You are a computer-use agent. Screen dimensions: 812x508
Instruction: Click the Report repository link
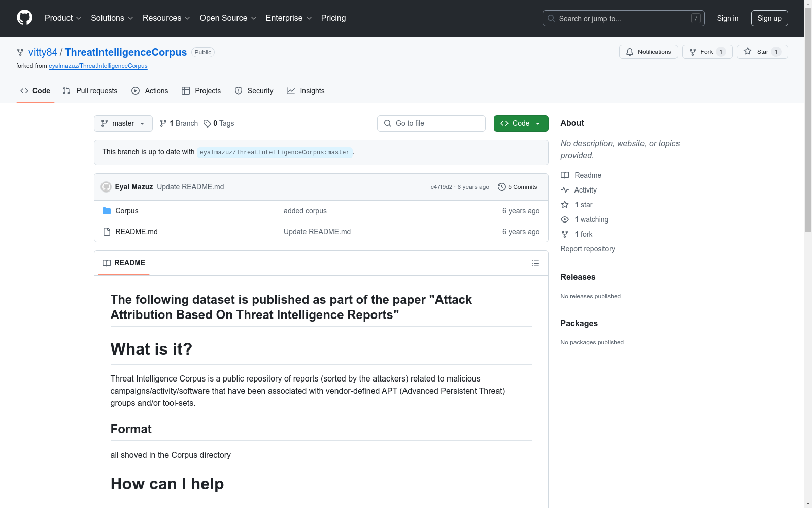click(588, 249)
